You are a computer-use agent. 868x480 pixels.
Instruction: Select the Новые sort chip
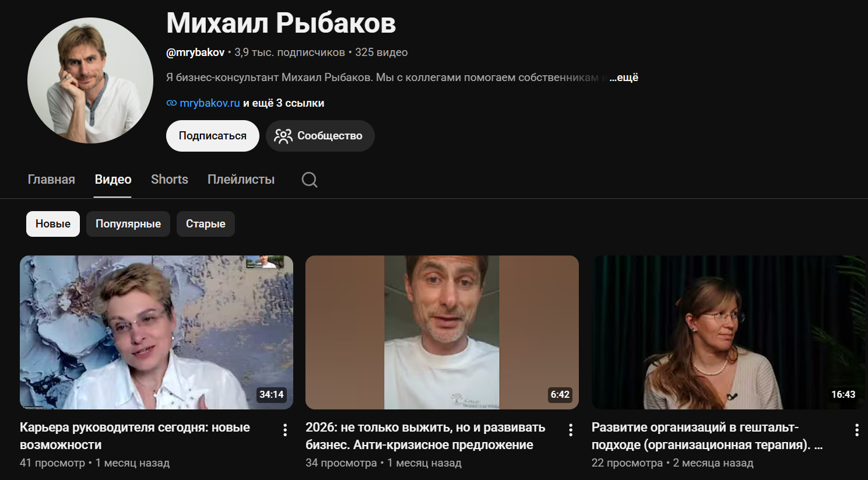(x=53, y=224)
